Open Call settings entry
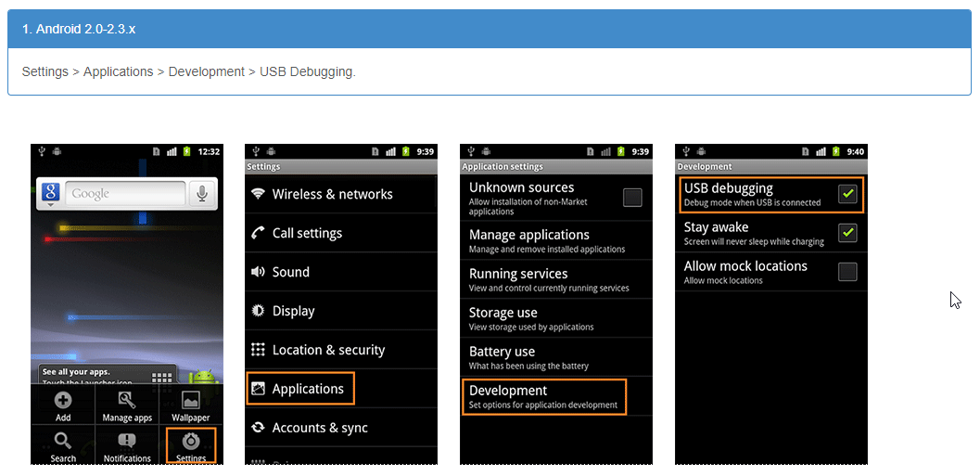 (x=340, y=233)
